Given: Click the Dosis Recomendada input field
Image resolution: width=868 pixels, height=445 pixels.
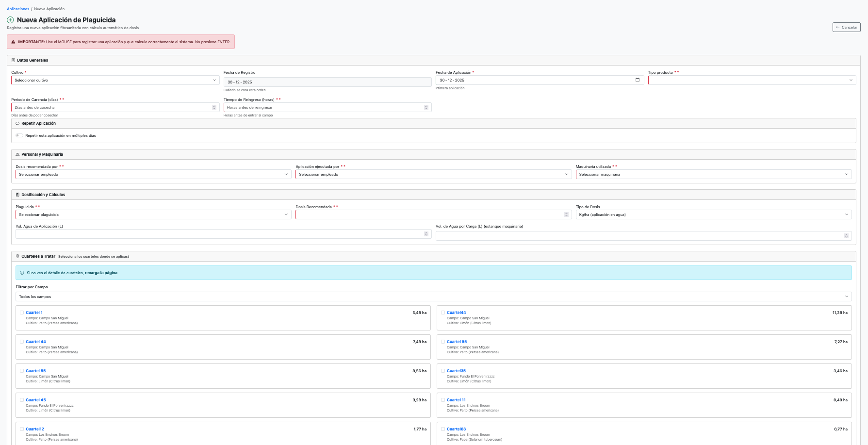Looking at the screenshot, I should [x=429, y=214].
